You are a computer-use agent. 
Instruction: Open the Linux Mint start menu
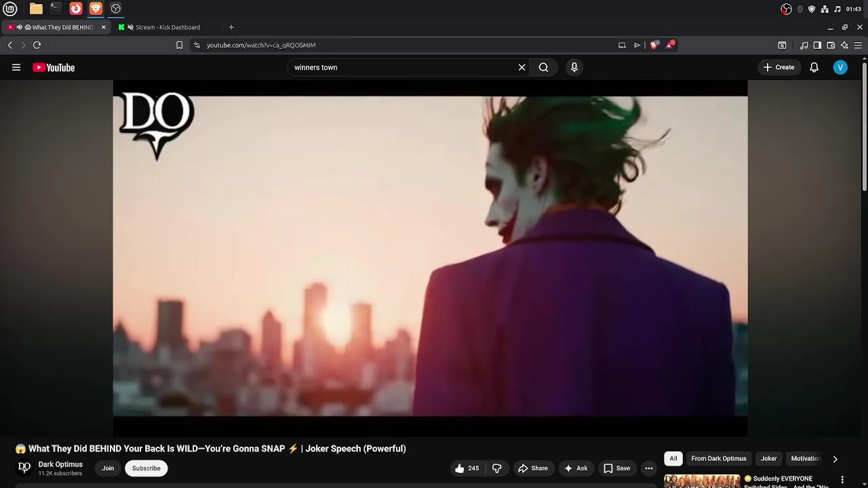[10, 9]
